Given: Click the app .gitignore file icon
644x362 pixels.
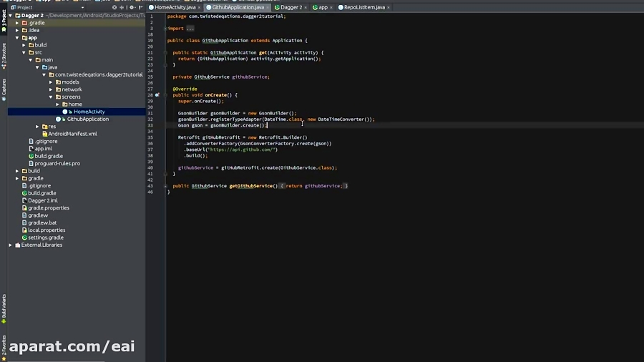Looking at the screenshot, I should click(x=31, y=141).
